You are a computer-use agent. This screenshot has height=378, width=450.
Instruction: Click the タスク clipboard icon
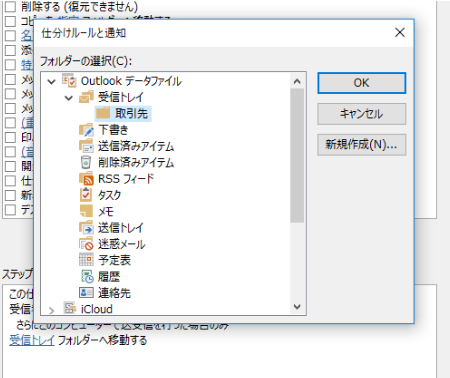click(86, 195)
